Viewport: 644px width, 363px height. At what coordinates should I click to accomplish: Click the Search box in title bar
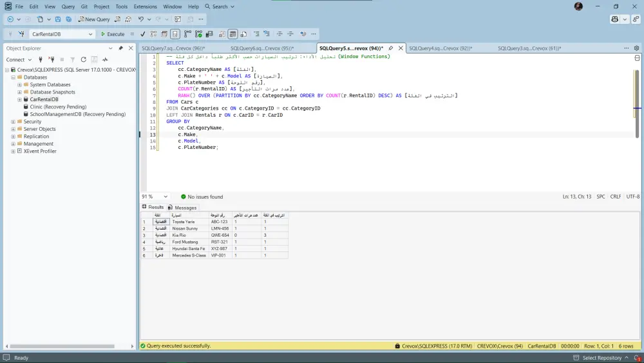220,6
